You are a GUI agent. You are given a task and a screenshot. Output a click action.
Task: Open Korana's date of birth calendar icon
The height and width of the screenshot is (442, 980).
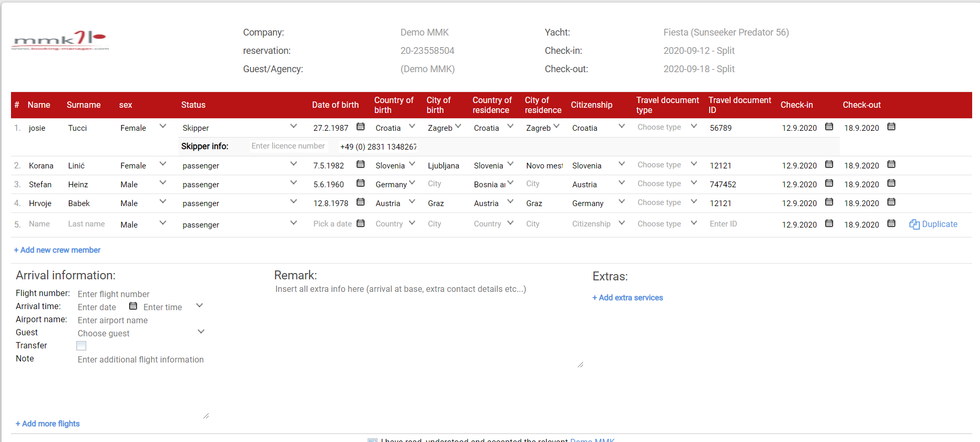pos(360,164)
